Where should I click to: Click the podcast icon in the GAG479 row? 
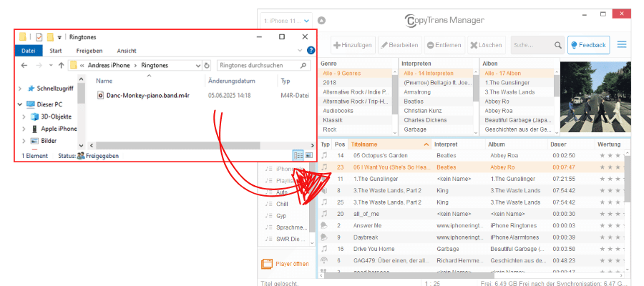point(324,260)
